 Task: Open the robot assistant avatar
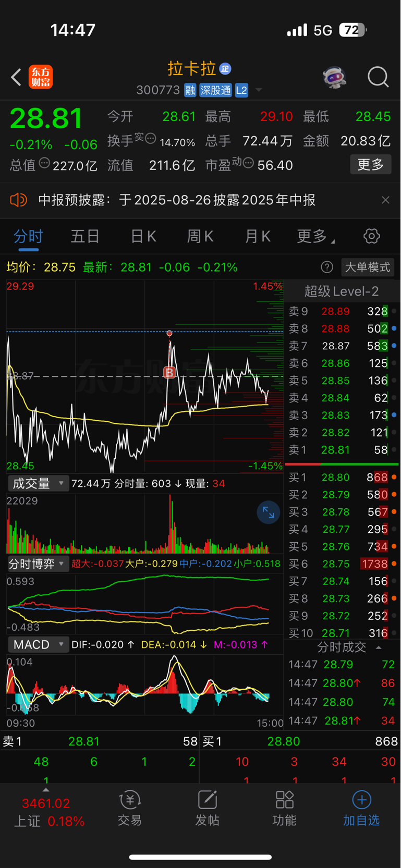(x=334, y=78)
